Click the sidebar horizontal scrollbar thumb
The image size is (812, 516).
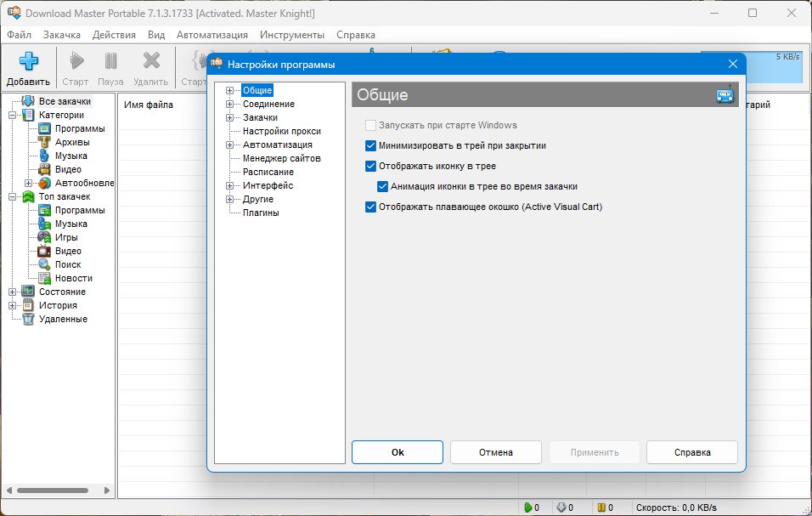click(x=53, y=490)
